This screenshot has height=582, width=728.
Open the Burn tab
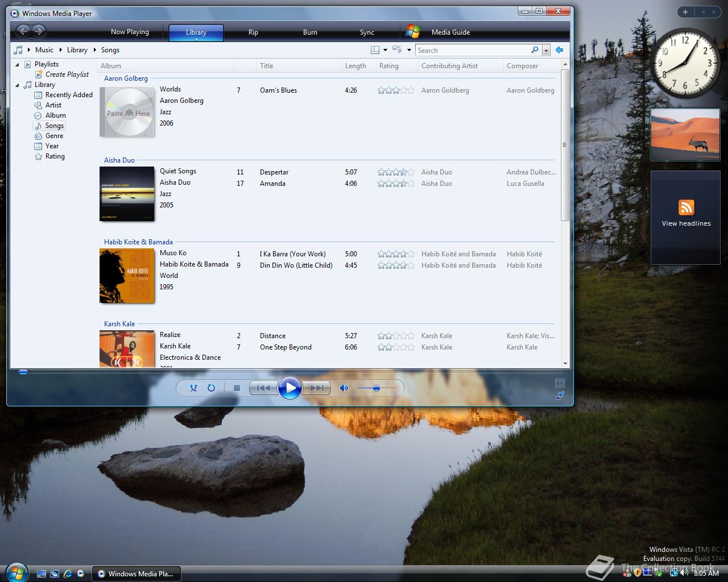(310, 32)
